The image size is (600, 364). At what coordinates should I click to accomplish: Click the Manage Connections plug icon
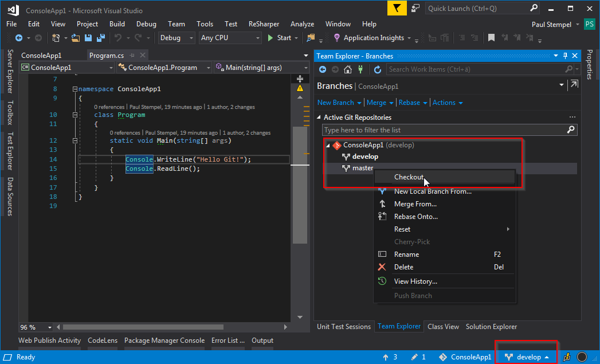pyautogui.click(x=361, y=69)
